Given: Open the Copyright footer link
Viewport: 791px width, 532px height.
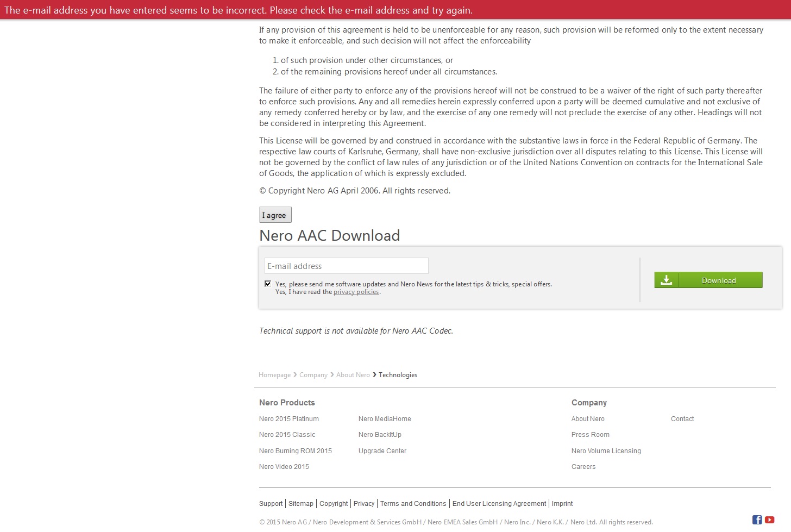Looking at the screenshot, I should click(x=334, y=504).
